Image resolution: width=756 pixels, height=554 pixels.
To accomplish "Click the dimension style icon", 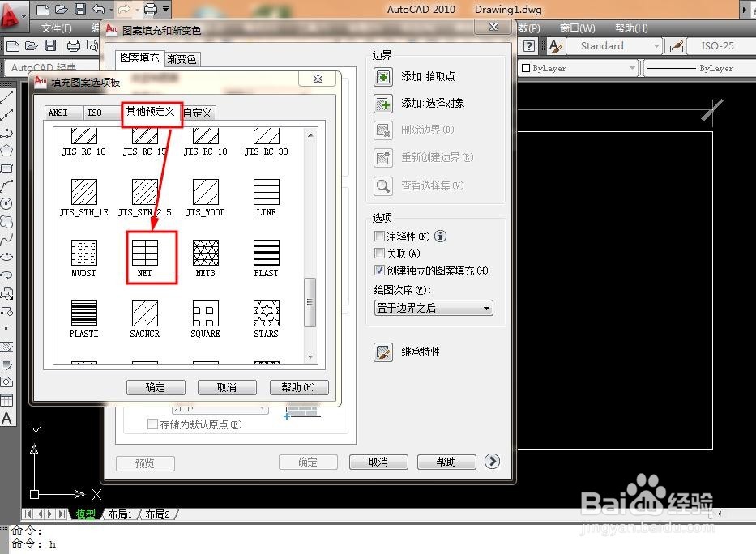I will pyautogui.click(x=677, y=46).
